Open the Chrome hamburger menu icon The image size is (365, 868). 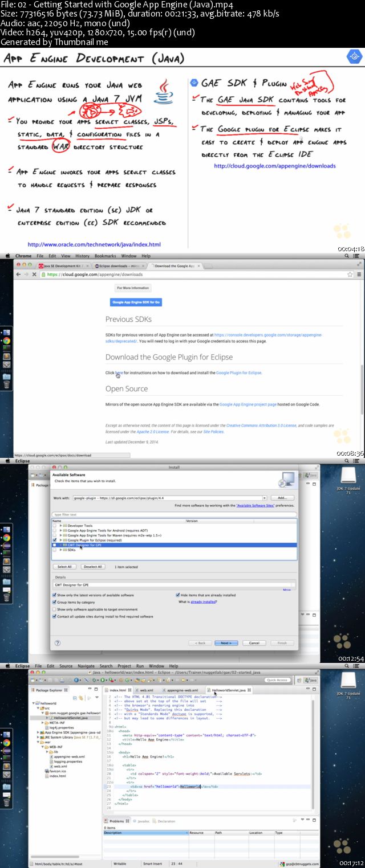358,275
